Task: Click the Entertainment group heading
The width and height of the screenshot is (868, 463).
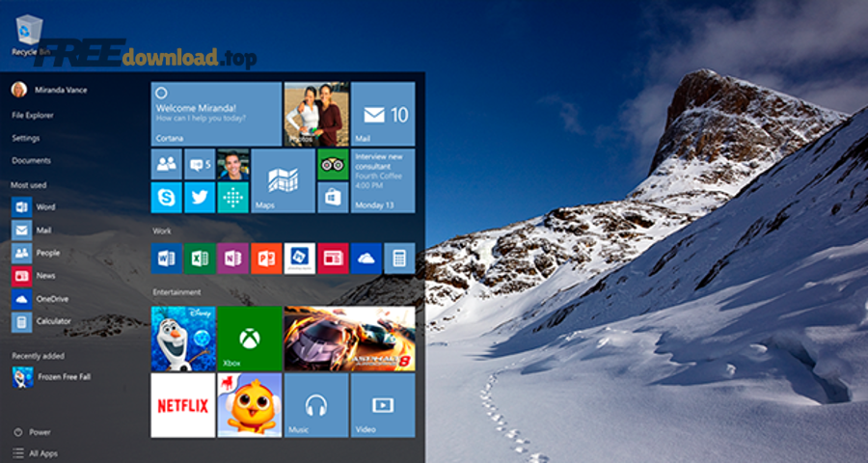Action: (177, 292)
